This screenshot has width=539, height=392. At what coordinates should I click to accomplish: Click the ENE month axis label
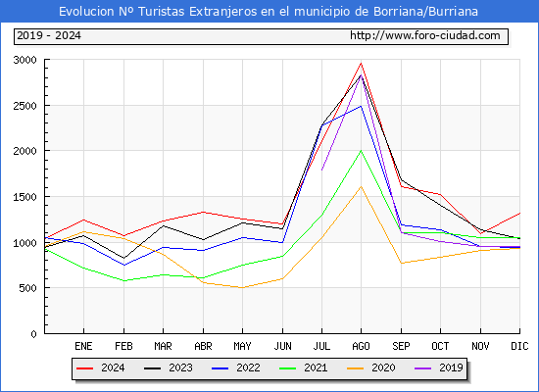(x=83, y=346)
